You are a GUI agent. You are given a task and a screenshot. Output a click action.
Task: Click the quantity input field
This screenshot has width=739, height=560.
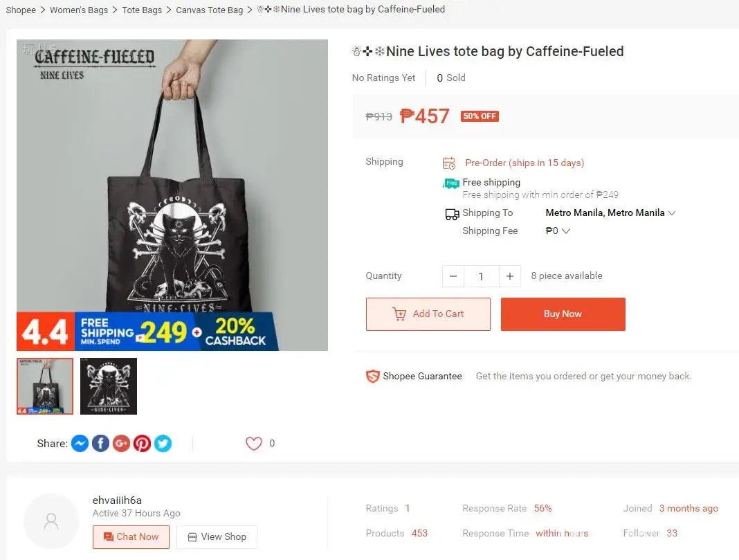[x=481, y=276]
